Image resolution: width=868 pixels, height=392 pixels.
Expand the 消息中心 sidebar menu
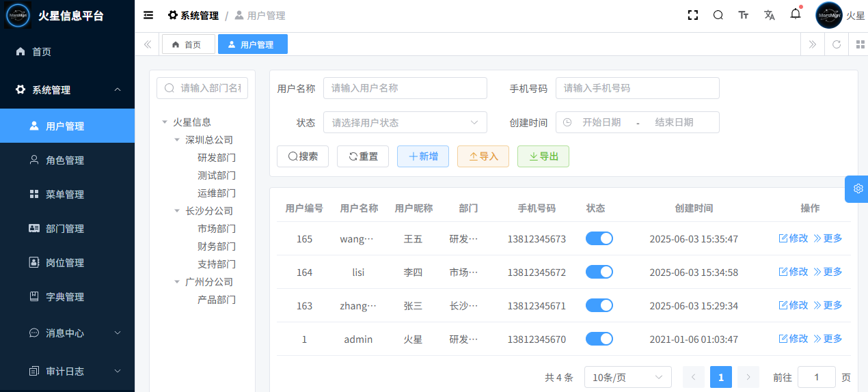pos(67,333)
